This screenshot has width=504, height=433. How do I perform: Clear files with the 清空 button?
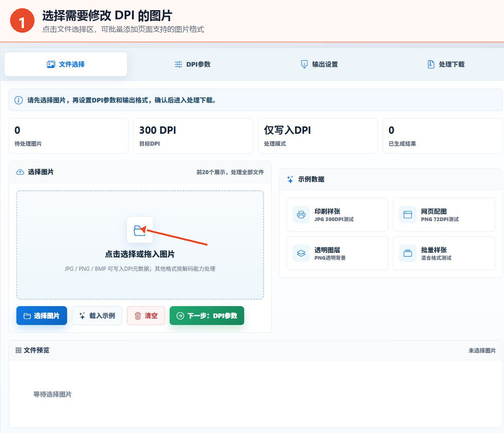click(x=146, y=316)
